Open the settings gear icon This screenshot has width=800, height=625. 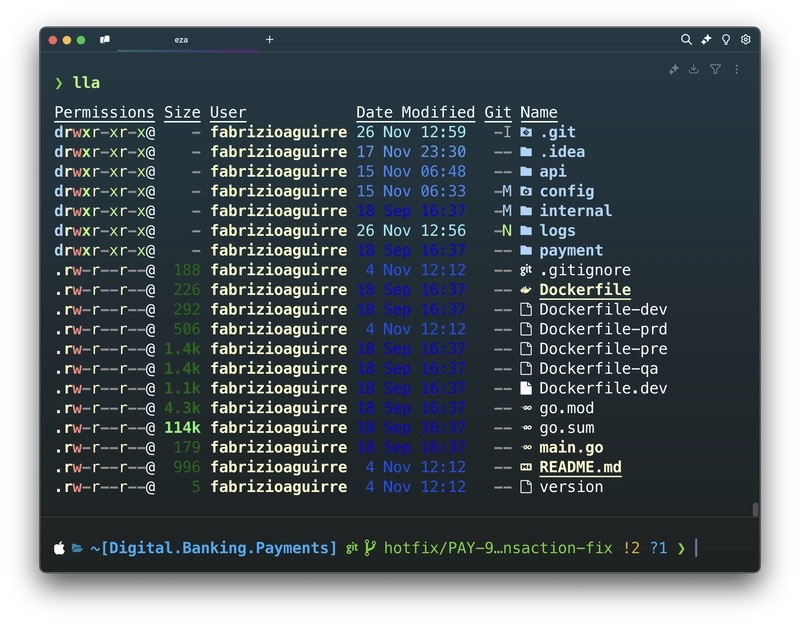[745, 39]
